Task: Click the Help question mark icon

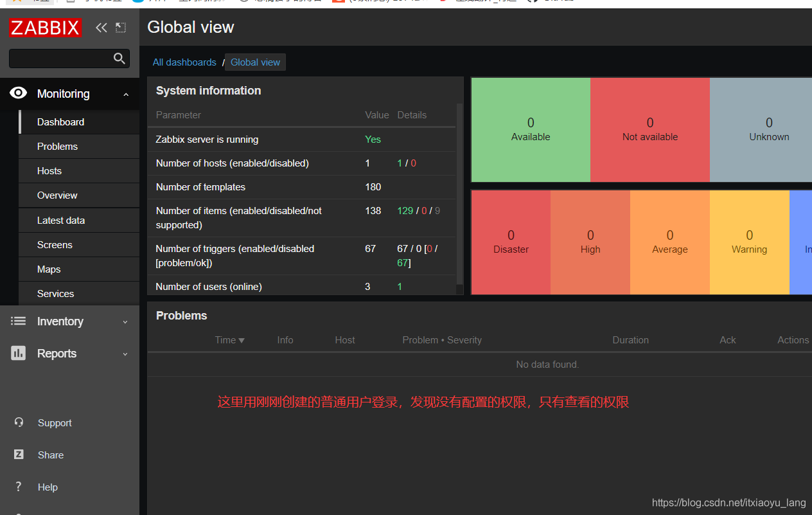Action: pyautogui.click(x=19, y=487)
